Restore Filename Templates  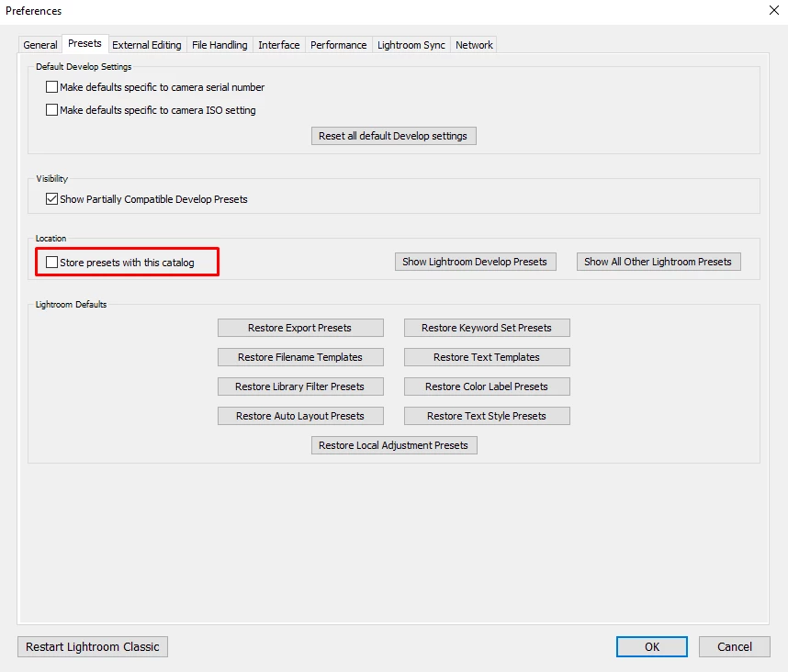click(300, 357)
